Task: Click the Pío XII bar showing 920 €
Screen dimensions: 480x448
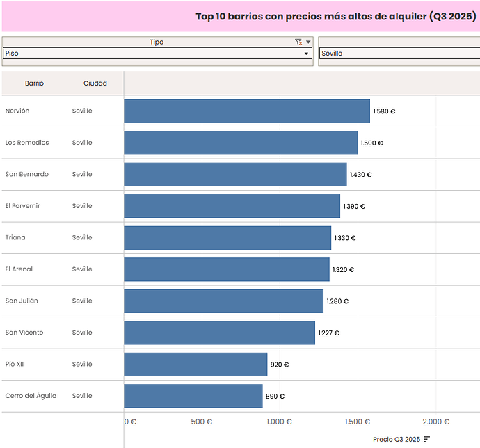Action: [195, 365]
